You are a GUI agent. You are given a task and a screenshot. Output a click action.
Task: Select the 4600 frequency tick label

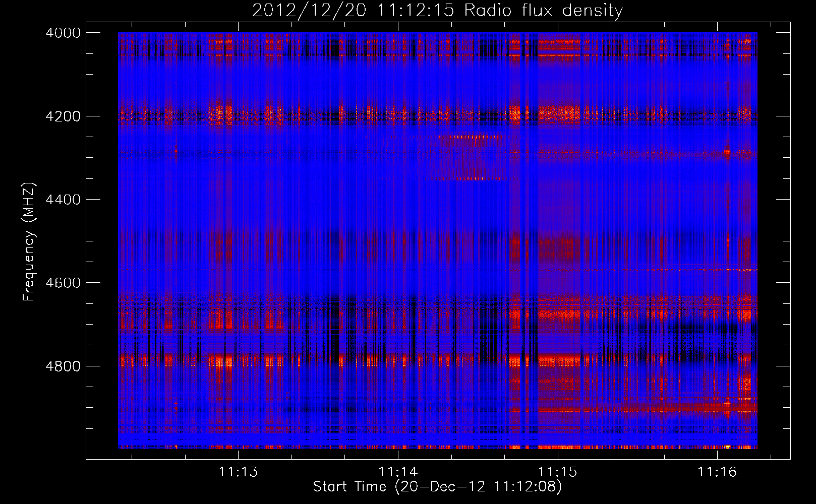tap(63, 283)
